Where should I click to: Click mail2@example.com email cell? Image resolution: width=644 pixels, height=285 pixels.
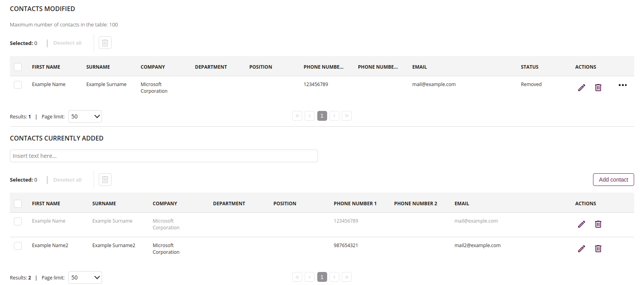point(477,246)
